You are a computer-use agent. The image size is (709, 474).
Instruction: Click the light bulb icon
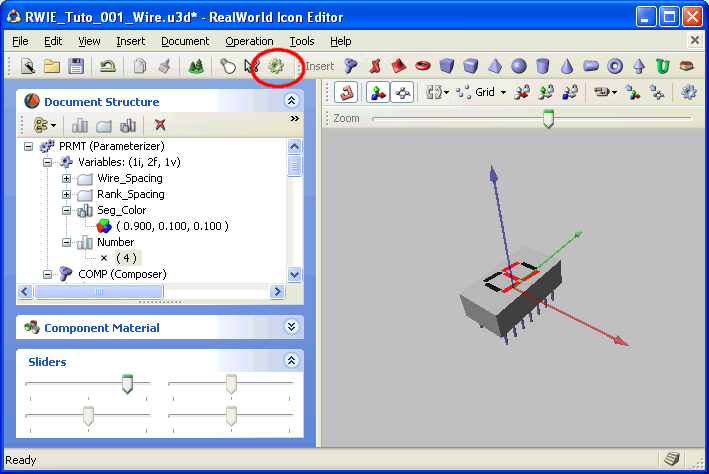228,66
